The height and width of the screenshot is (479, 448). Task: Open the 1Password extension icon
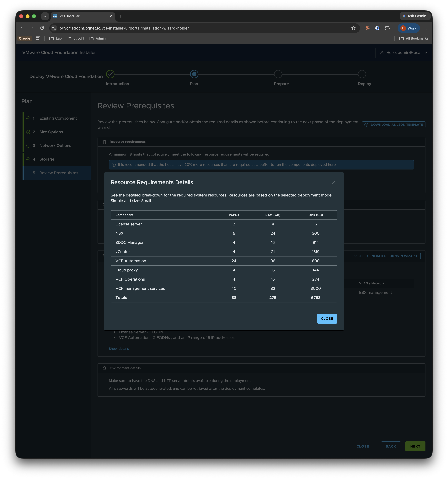(377, 28)
